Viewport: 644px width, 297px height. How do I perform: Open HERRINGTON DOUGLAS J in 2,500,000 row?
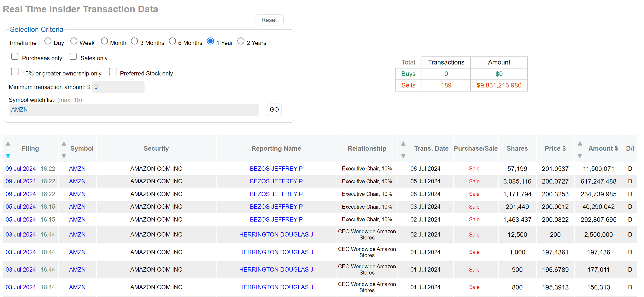(276, 235)
